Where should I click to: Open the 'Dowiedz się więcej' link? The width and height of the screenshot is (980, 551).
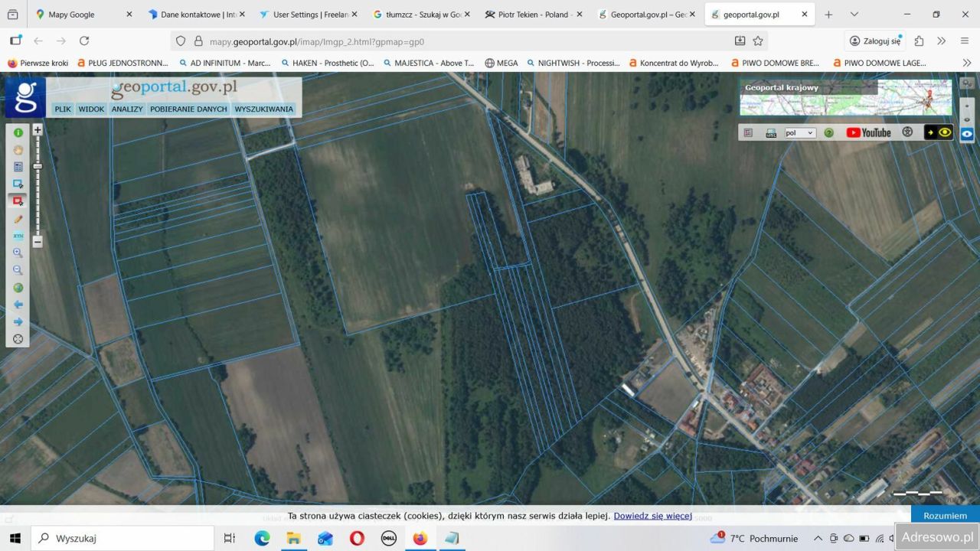[x=652, y=516]
